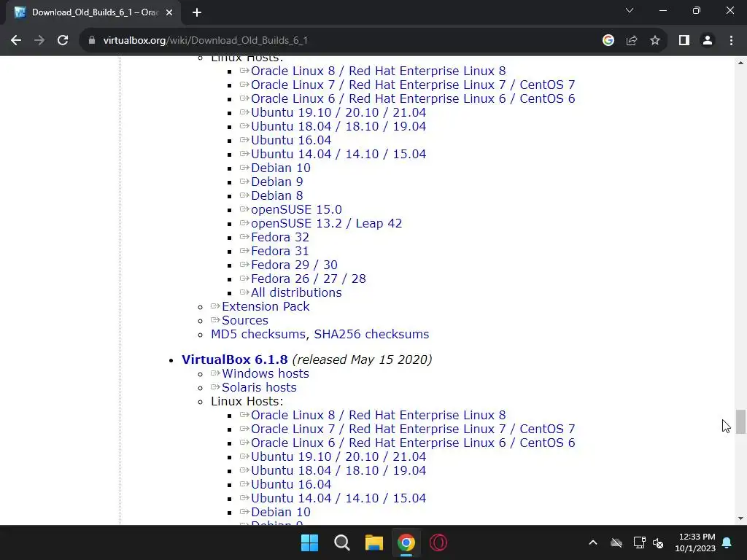Viewport: 747px width, 560px height.
Task: Open the Sources link
Action: pos(245,320)
